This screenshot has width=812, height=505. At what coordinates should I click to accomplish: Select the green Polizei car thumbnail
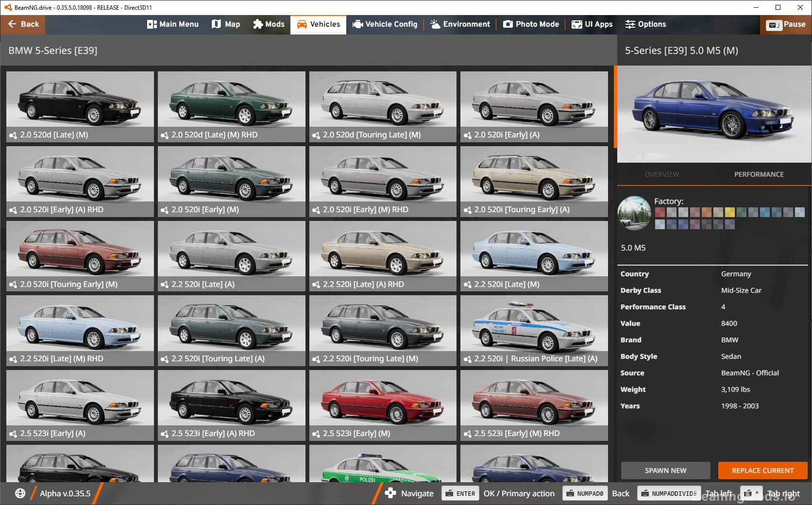383,464
